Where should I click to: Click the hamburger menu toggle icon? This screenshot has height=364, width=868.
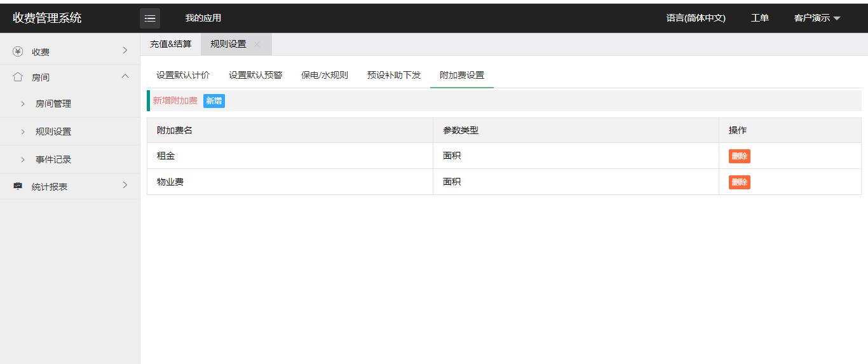tap(150, 18)
